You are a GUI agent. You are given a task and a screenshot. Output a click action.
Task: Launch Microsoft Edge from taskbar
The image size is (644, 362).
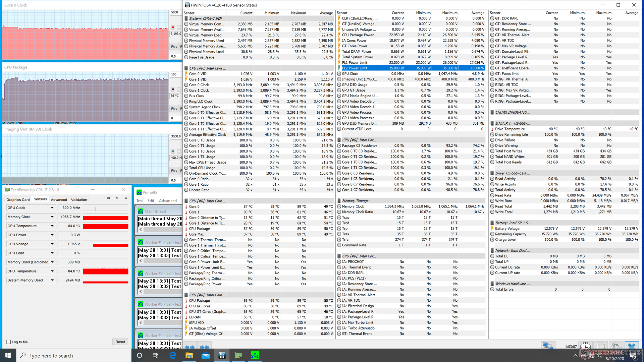[x=173, y=355]
